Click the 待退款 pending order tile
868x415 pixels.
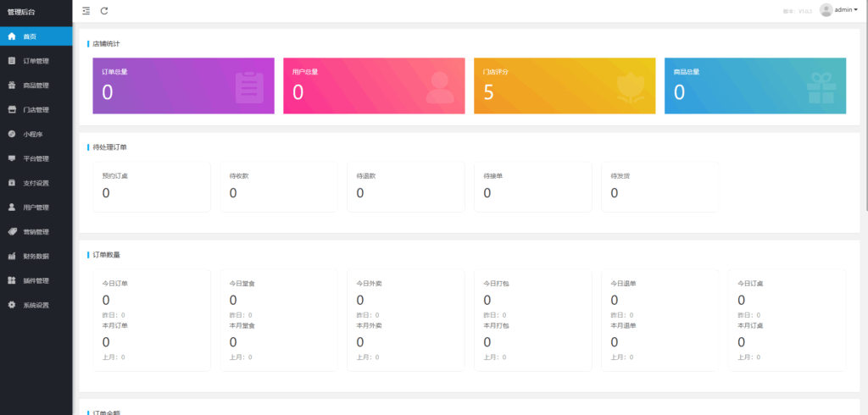point(405,186)
